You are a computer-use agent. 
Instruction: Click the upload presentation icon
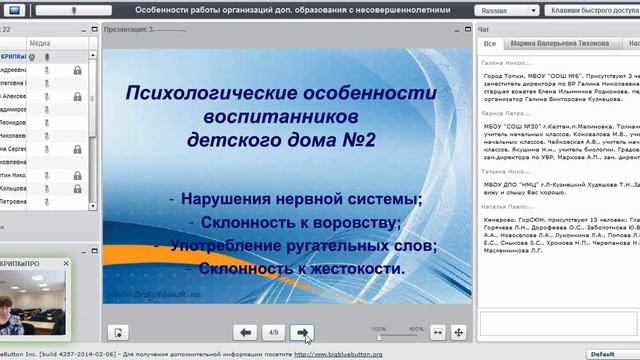118,333
